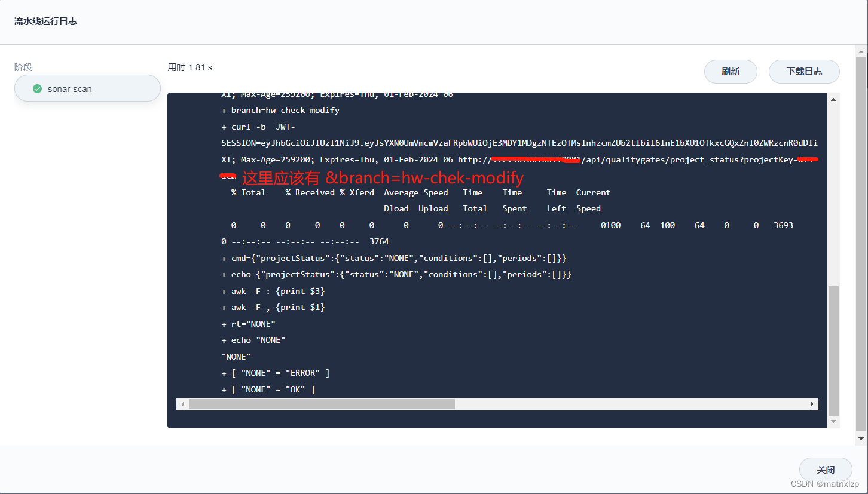Download the log with 下载日志
The width and height of the screenshot is (868, 494).
(804, 72)
